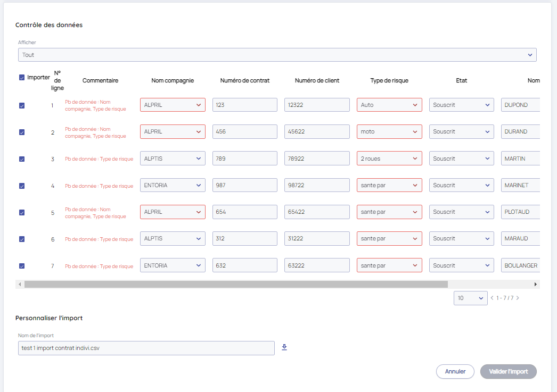Click client number field containing 65422
This screenshot has width=557, height=392.
tap(317, 212)
